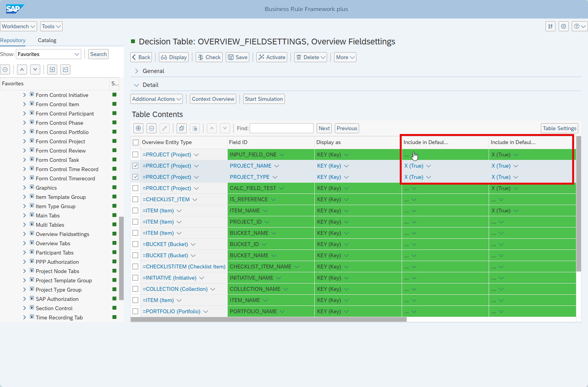Image resolution: width=588 pixels, height=387 pixels.
Task: Click the Previous find button
Action: [x=347, y=128]
